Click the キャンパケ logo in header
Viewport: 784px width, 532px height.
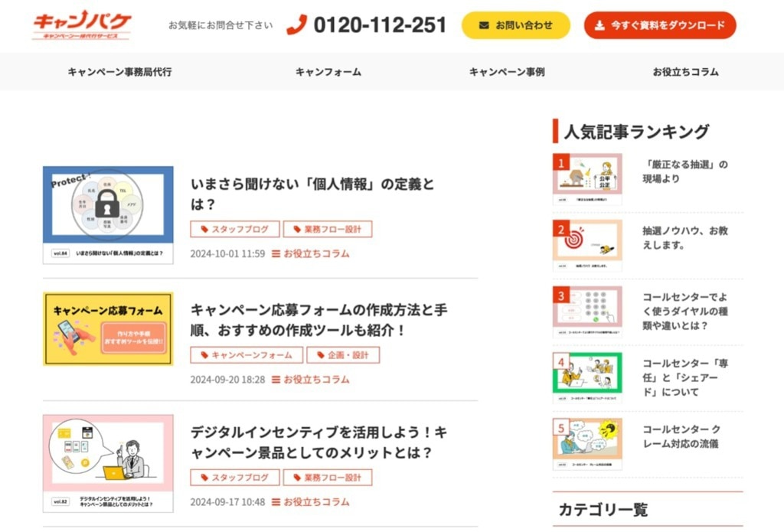point(81,24)
